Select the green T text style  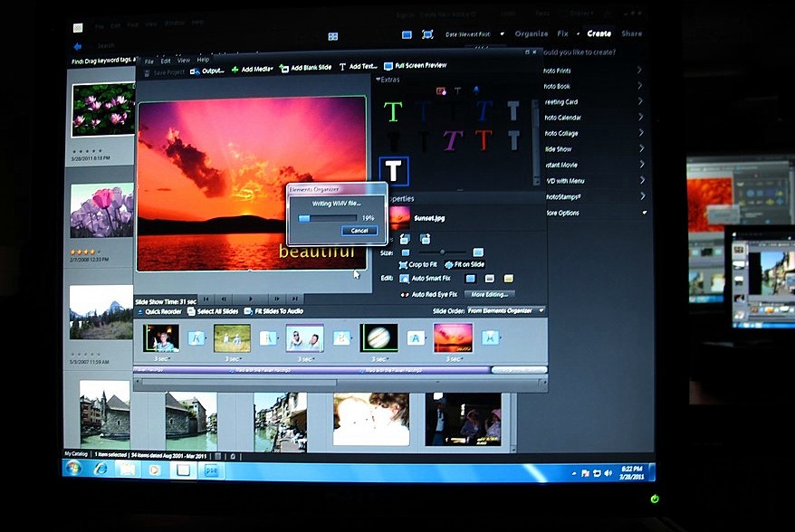[392, 111]
